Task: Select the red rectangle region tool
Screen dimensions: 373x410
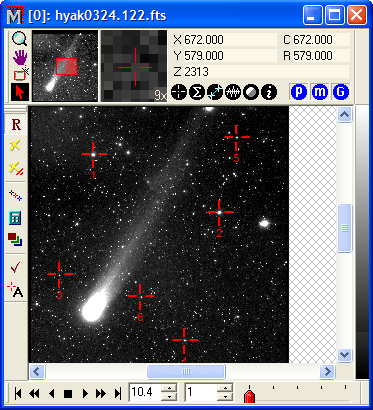Action: [20, 75]
